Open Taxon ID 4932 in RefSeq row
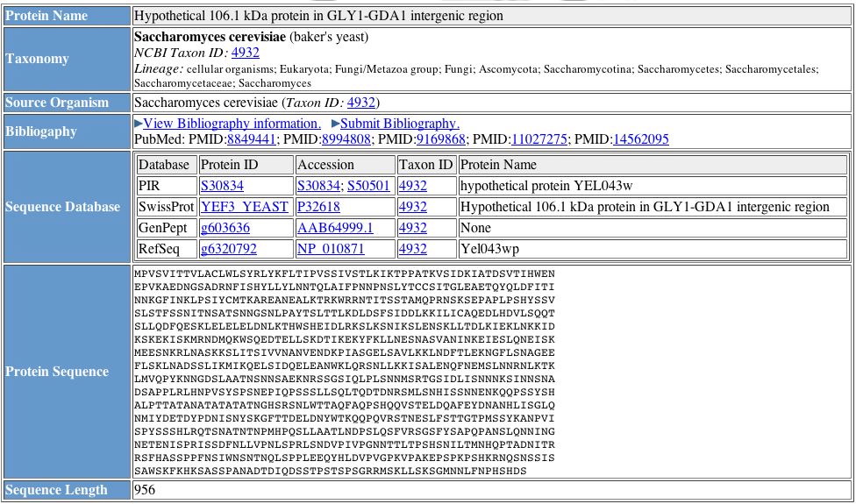Screen dimensions: 856x504 pos(413,249)
